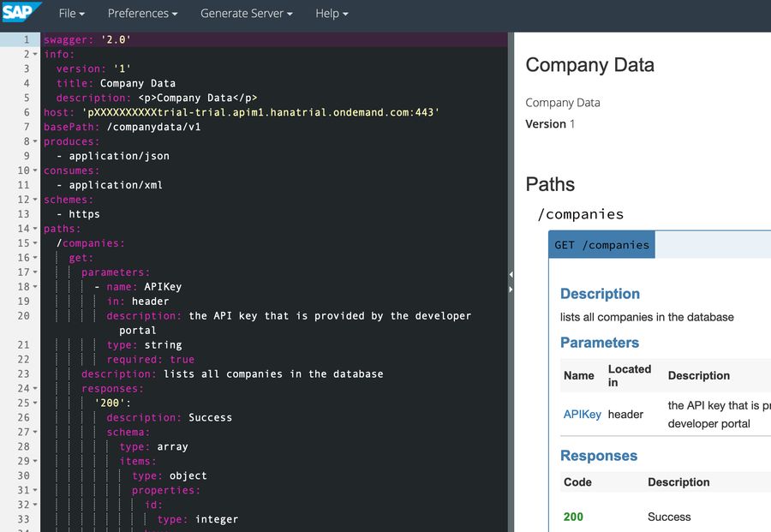Viewport: 771px width, 532px height.
Task: Fold the paths section on line 14
Action: [35, 230]
